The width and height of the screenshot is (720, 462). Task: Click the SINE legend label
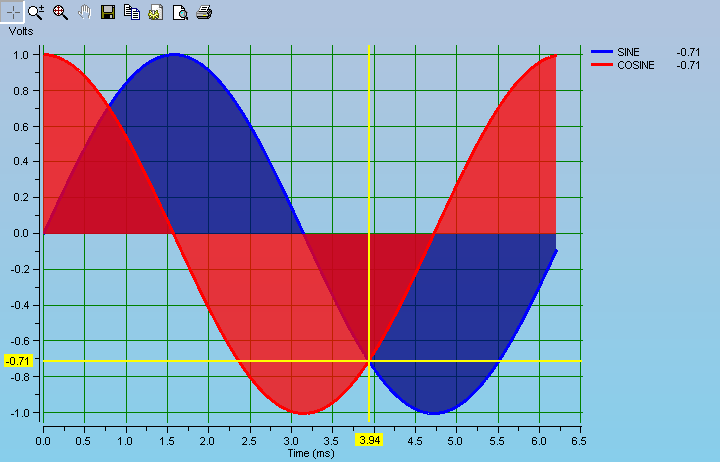[x=631, y=51]
